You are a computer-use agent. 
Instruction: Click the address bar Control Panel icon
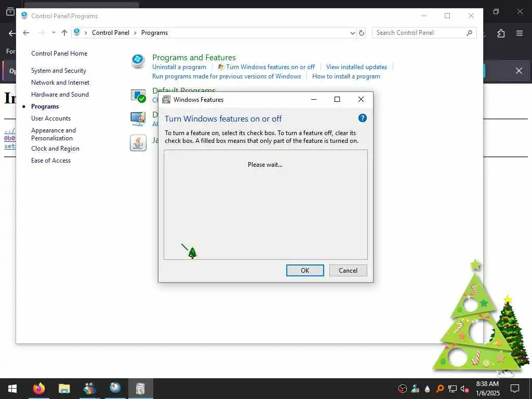[x=77, y=32]
